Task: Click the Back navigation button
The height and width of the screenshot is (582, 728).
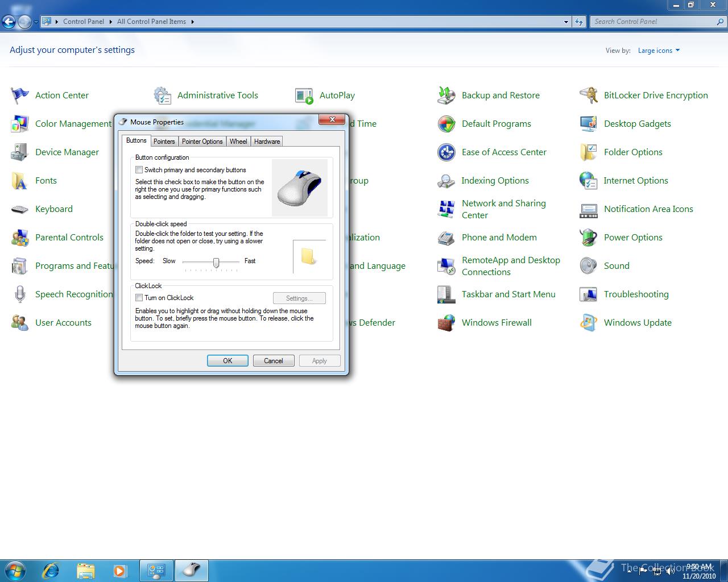Action: click(9, 22)
